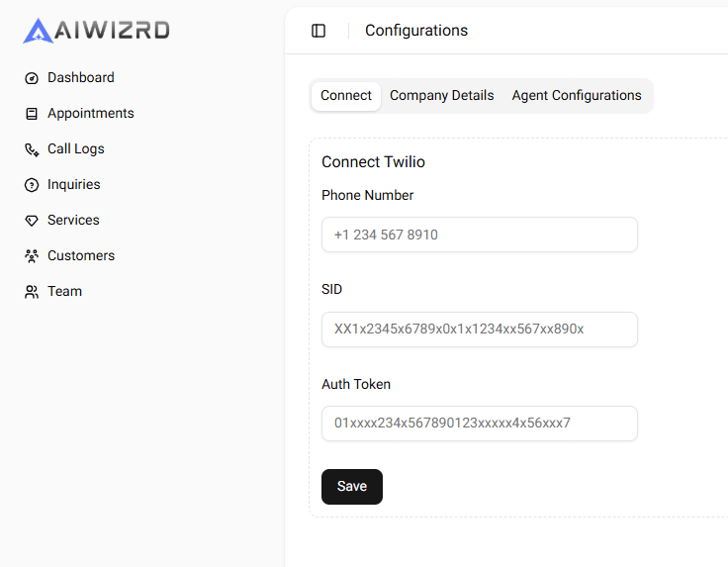The height and width of the screenshot is (567, 728).
Task: Select the Auth Token input box
Action: (480, 424)
